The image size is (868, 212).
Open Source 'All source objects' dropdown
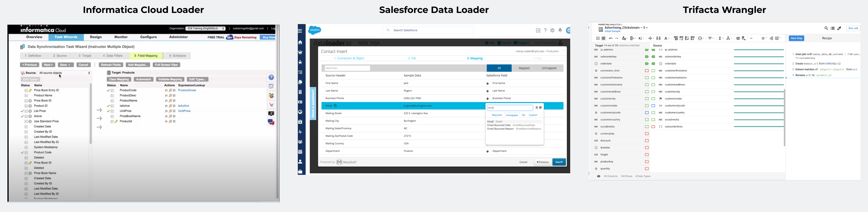coord(65,73)
